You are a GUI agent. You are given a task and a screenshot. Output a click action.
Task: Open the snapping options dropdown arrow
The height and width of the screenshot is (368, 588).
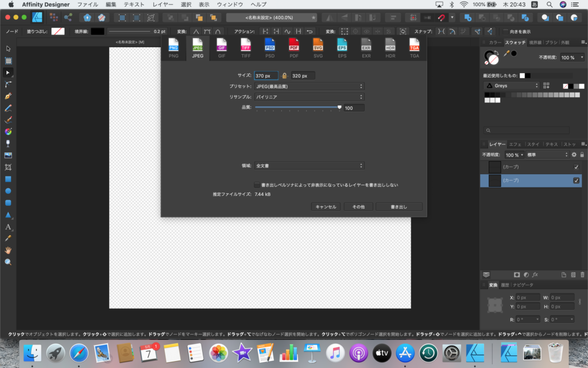pyautogui.click(x=452, y=18)
